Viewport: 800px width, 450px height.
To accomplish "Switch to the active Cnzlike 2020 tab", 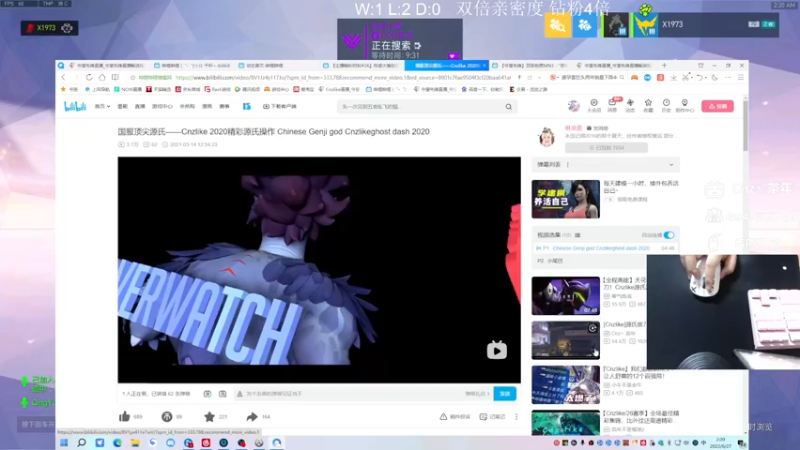I will [x=446, y=65].
